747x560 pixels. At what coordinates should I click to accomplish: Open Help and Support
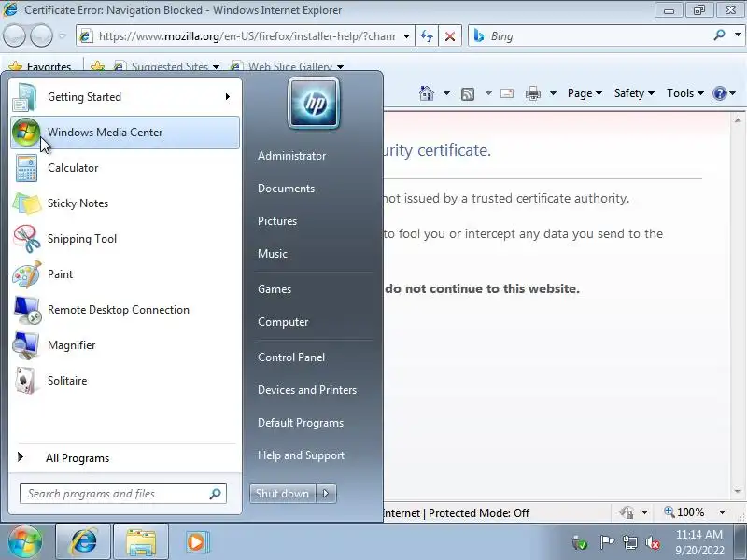click(301, 455)
